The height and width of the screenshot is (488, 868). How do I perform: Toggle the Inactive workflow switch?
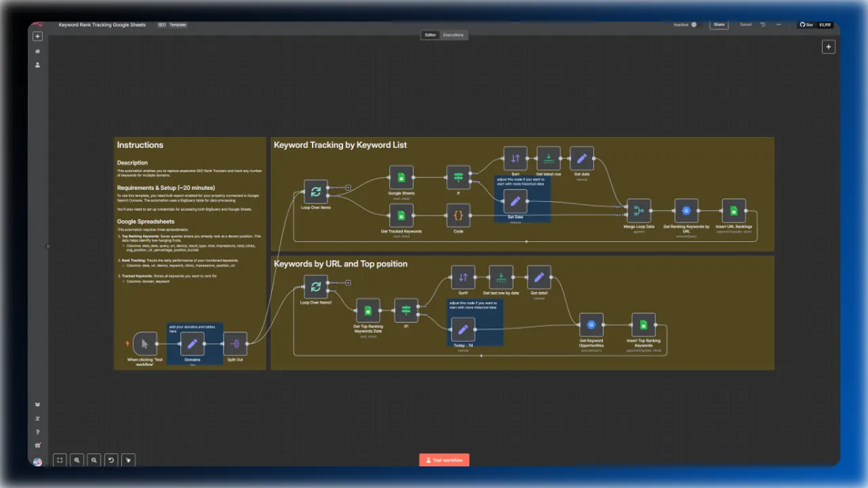(694, 24)
